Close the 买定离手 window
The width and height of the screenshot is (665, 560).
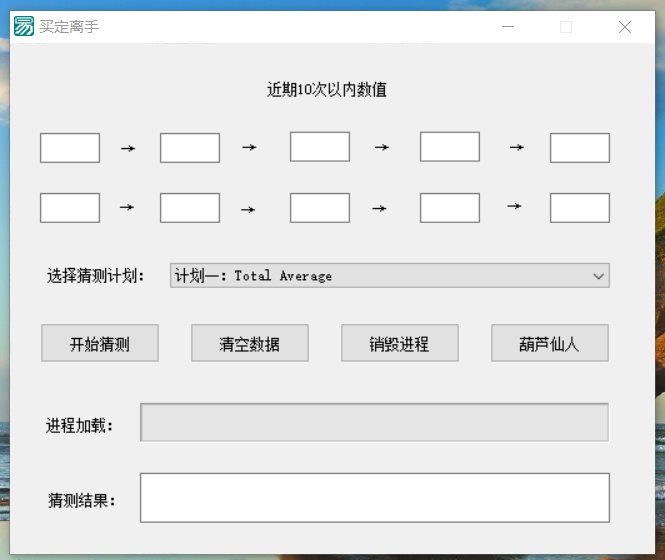click(625, 27)
